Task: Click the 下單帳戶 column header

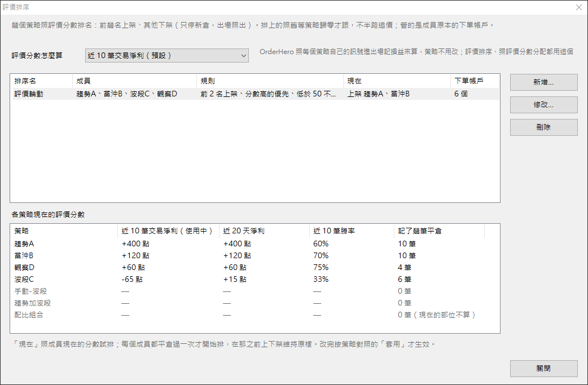Action: click(x=475, y=81)
